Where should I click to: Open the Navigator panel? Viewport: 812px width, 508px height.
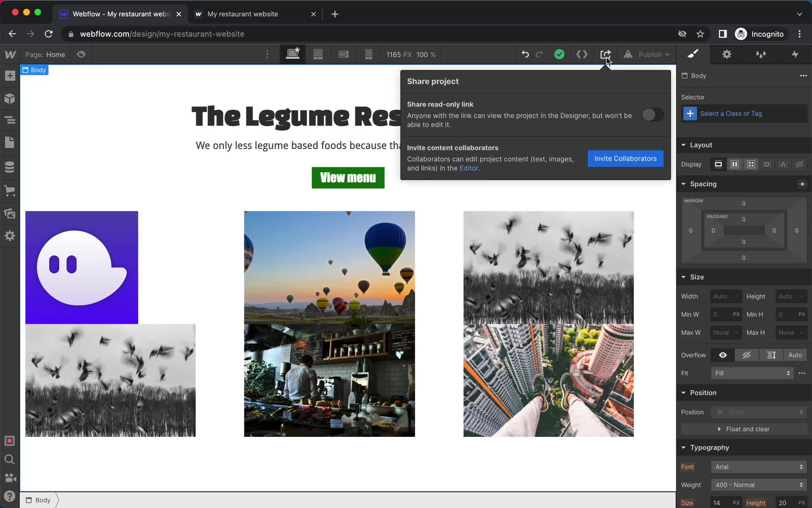click(x=10, y=120)
